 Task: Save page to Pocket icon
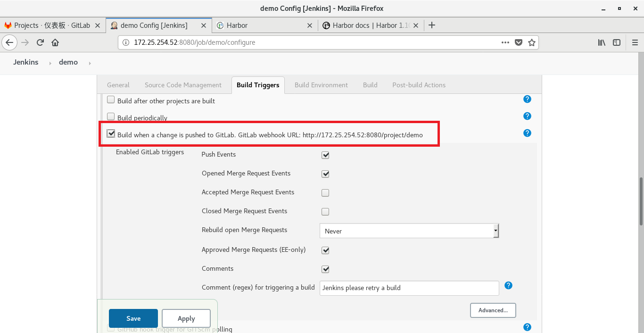519,42
